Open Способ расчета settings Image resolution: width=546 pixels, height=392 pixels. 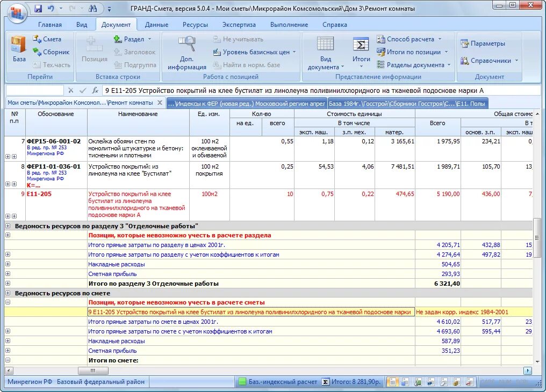[x=409, y=39]
